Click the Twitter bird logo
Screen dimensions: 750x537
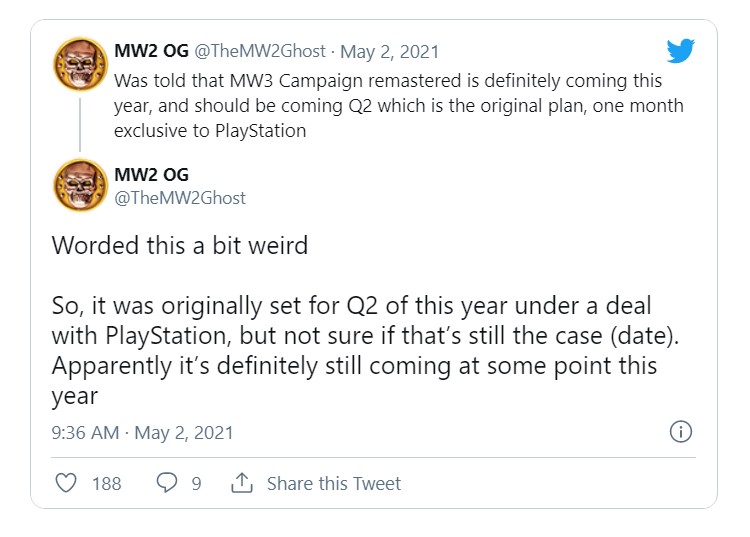tap(681, 51)
